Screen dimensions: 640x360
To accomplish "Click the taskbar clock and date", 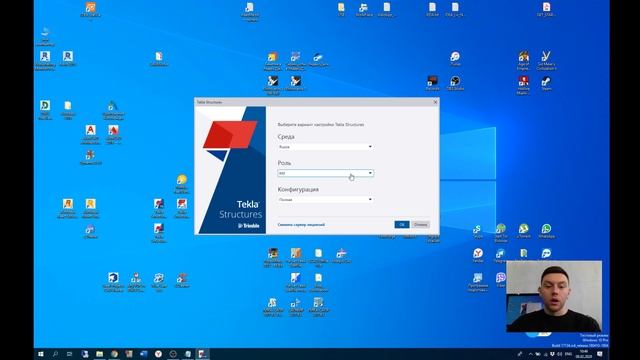I will (584, 354).
